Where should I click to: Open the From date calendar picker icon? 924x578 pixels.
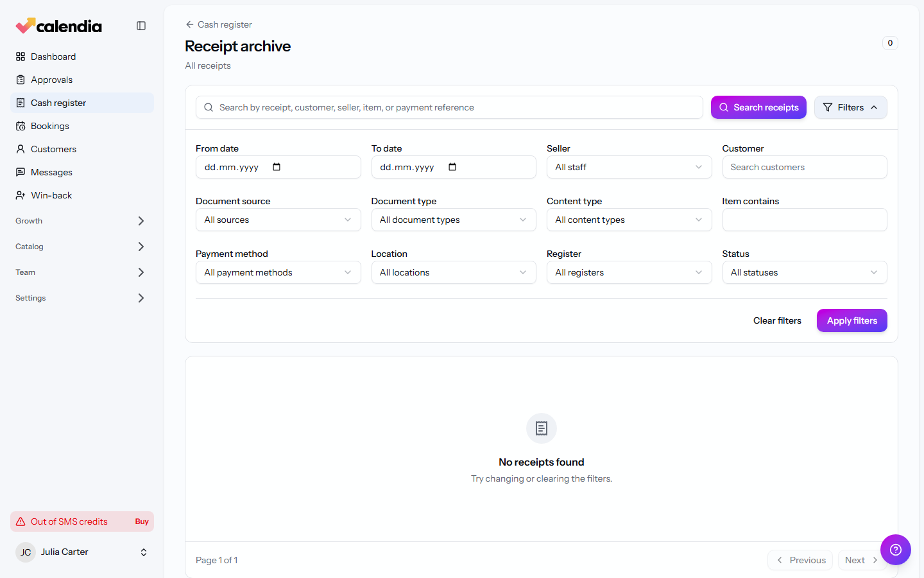pos(277,167)
